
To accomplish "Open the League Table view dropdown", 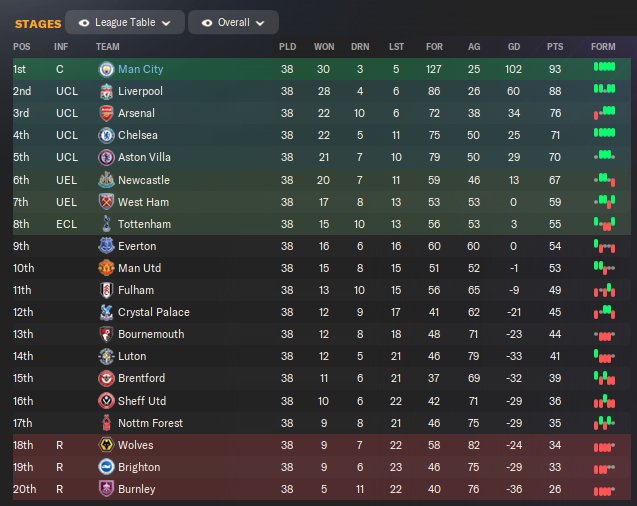I will point(125,22).
